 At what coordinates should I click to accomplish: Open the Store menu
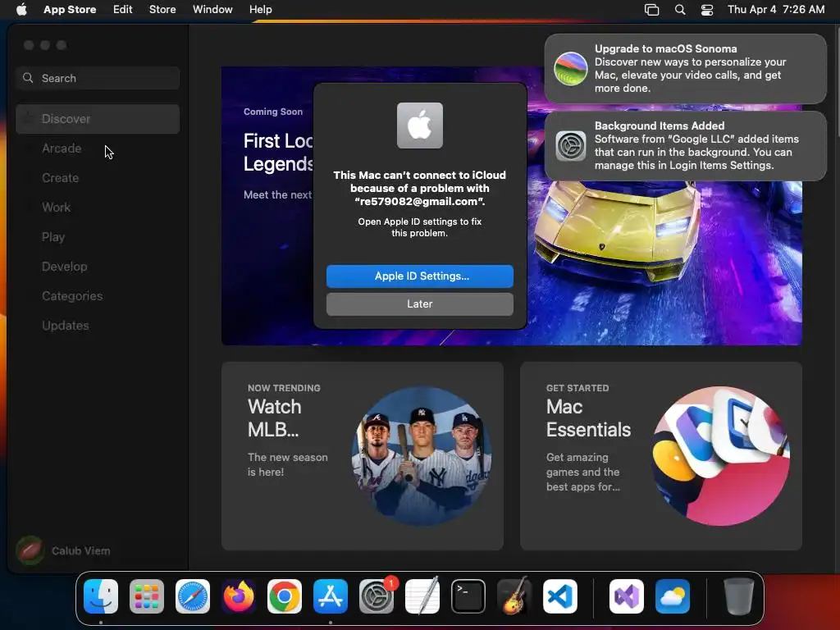pos(162,9)
